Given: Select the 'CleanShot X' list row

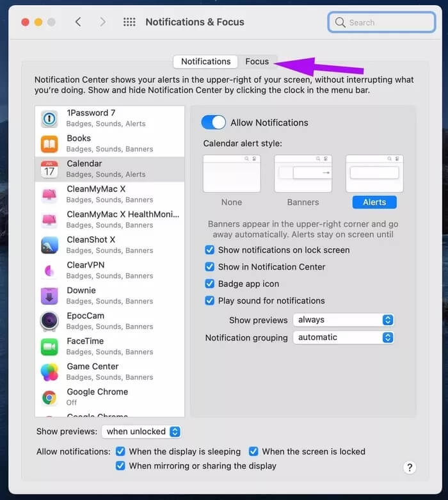Looking at the screenshot, I should tap(109, 245).
